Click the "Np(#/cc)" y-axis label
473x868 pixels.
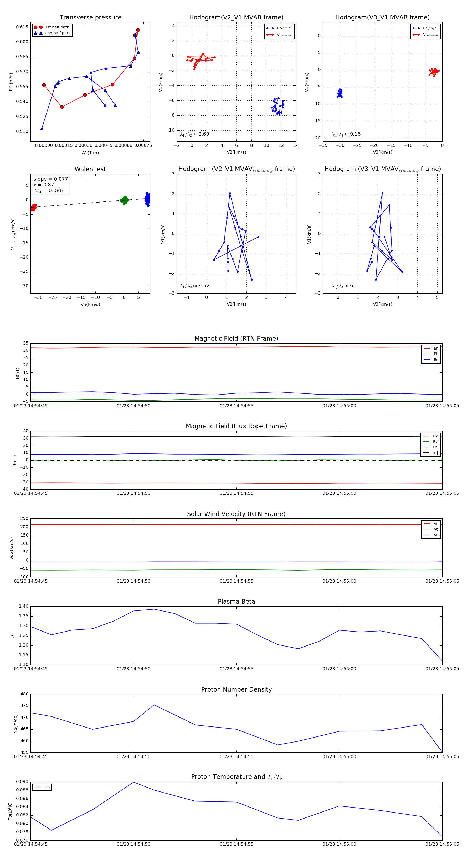point(15,723)
